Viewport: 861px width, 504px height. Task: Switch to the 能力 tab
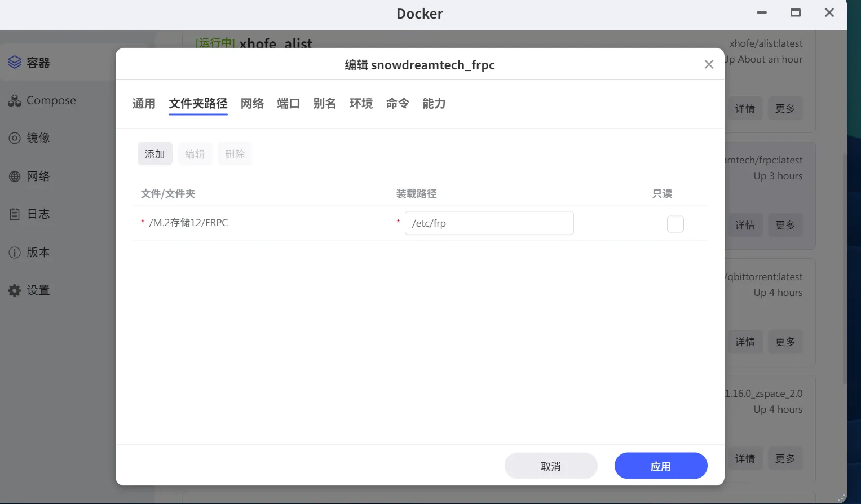coord(434,103)
